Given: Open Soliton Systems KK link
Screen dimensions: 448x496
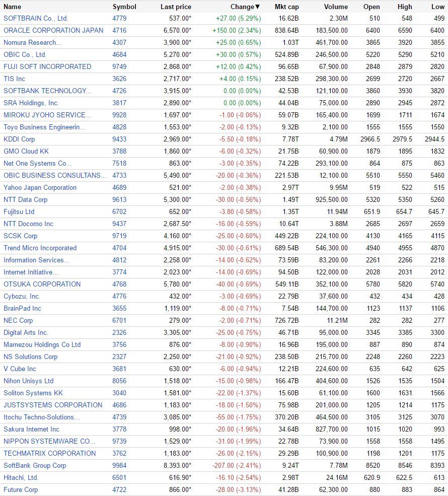Looking at the screenshot, I should coord(33,393).
